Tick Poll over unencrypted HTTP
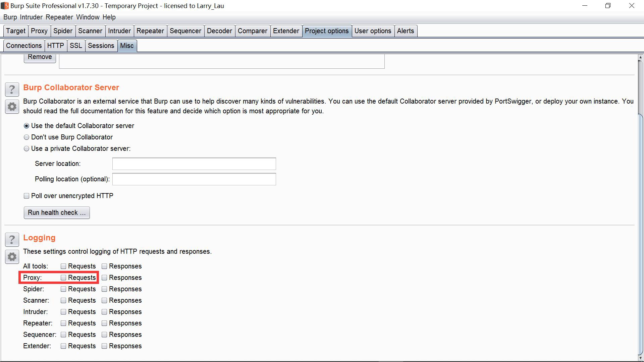Screen dimensions: 644x362 (26, 196)
